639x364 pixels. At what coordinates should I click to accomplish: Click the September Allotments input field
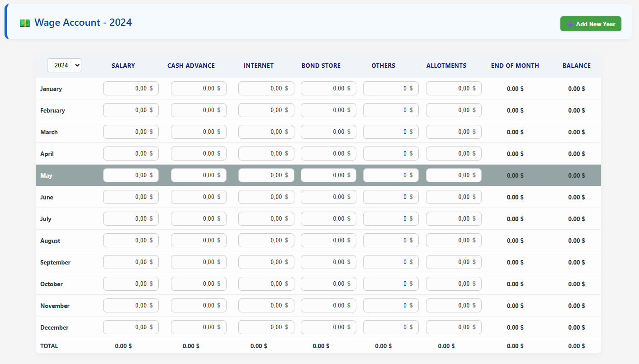[x=454, y=262]
